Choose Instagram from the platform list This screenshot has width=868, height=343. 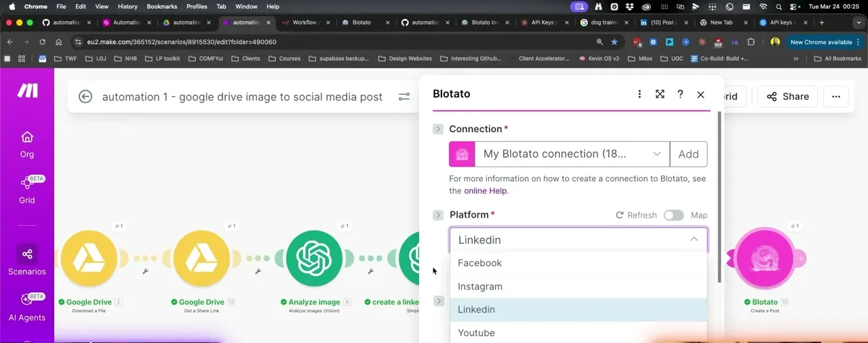pyautogui.click(x=578, y=286)
